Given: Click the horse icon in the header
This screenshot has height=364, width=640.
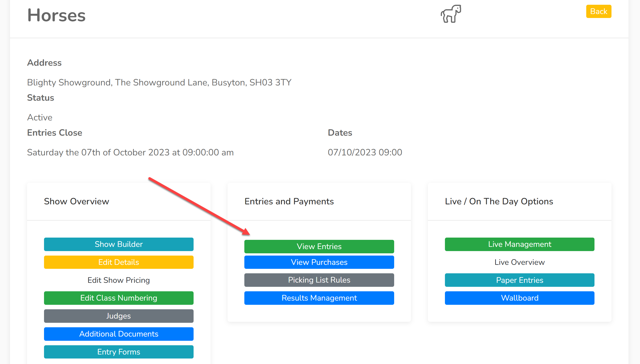Looking at the screenshot, I should [x=451, y=14].
